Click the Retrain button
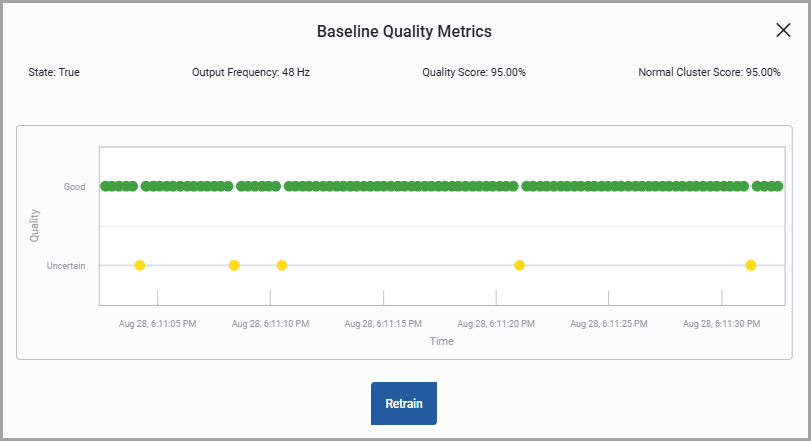The width and height of the screenshot is (811, 441). tap(404, 404)
